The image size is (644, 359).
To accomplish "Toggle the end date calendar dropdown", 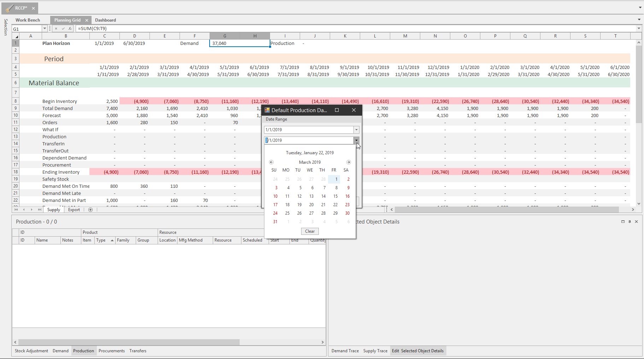I will tap(356, 140).
